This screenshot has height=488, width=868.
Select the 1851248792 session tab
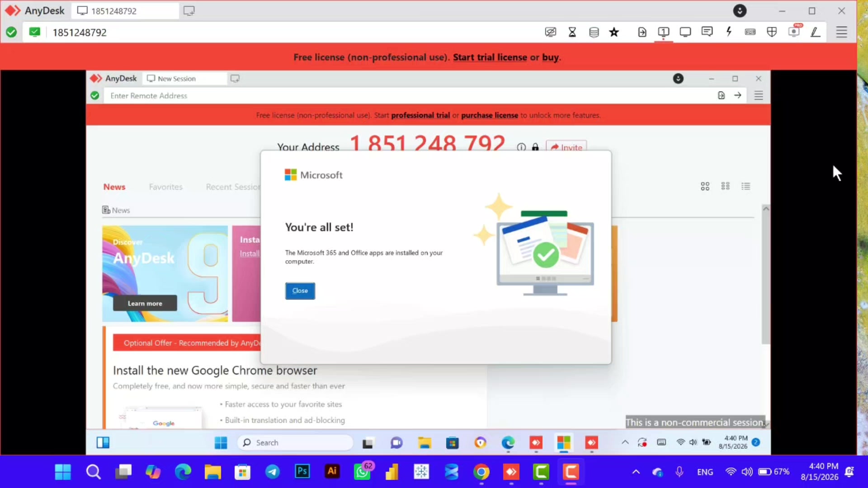point(125,11)
